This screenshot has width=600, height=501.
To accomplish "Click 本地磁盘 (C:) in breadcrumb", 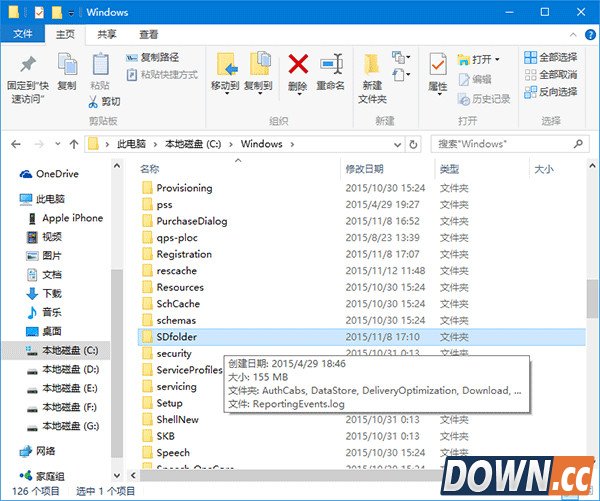I will click(x=193, y=144).
